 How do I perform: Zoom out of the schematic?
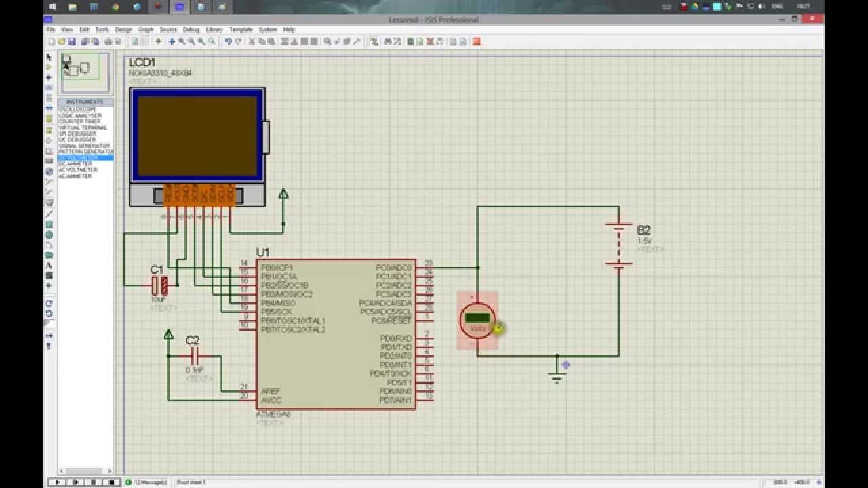(x=191, y=41)
